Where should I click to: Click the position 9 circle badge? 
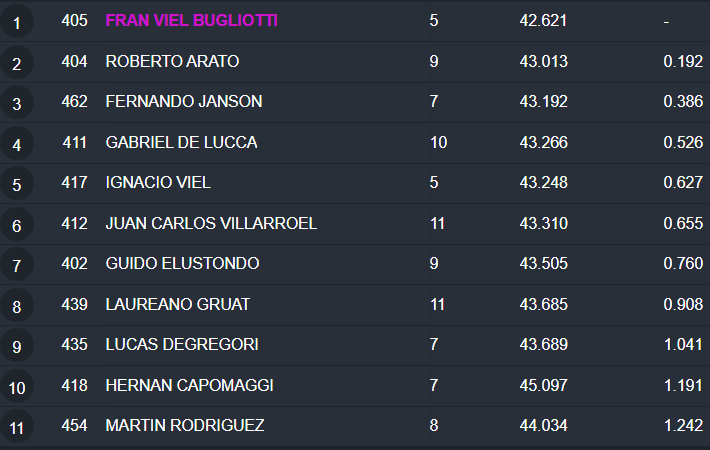[x=17, y=347]
